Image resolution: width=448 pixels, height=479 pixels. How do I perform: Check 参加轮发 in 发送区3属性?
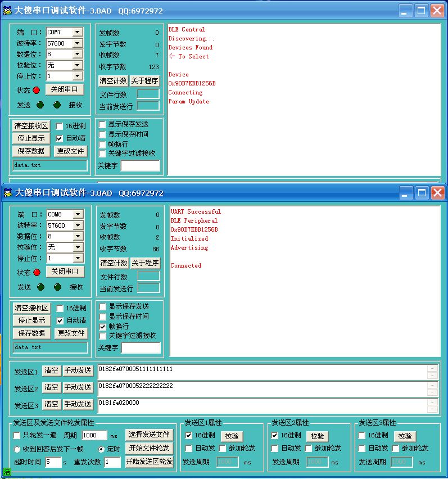click(396, 448)
